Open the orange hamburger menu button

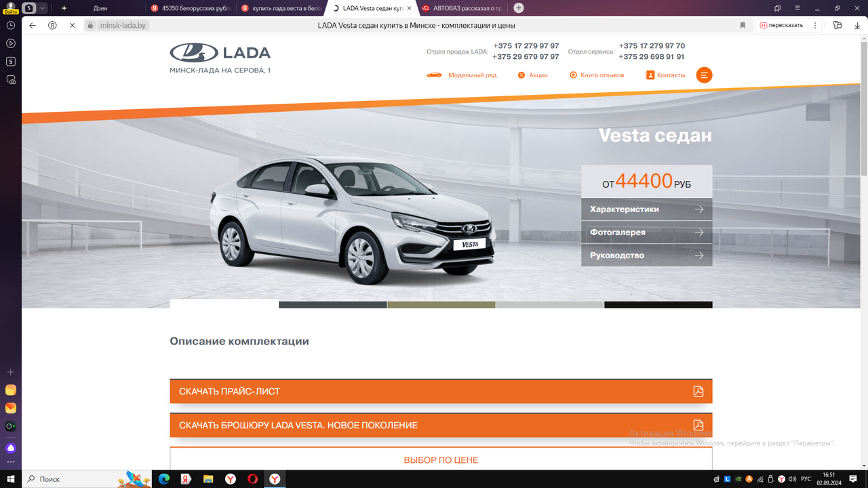(704, 75)
